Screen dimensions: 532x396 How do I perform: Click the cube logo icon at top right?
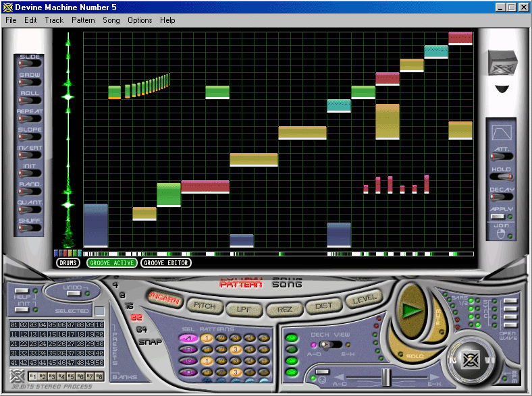[502, 63]
